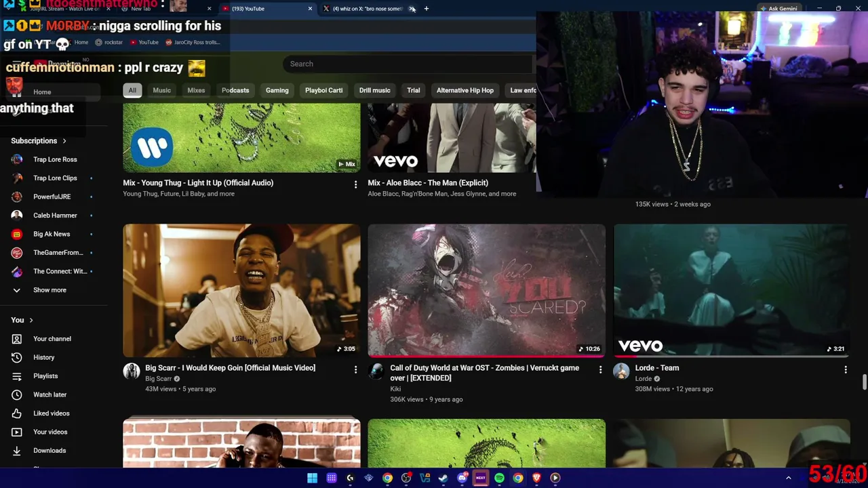
Task: Expand the You section chevron
Action: point(31,320)
